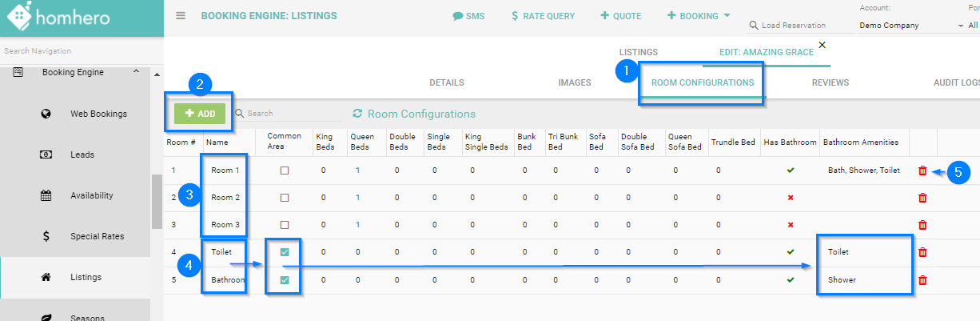Open the hamburger menu icon
Image resolution: width=980 pixels, height=321 pixels.
pos(181,16)
